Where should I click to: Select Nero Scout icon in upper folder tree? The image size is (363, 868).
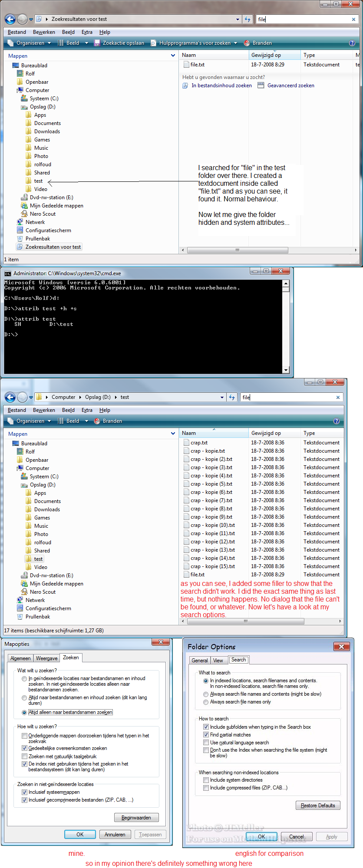(24, 214)
